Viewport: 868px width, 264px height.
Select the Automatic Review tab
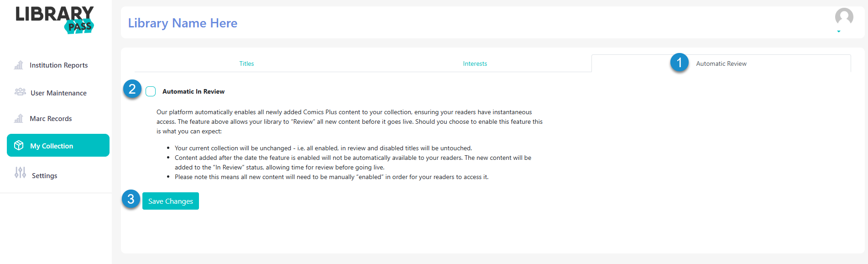tap(721, 63)
